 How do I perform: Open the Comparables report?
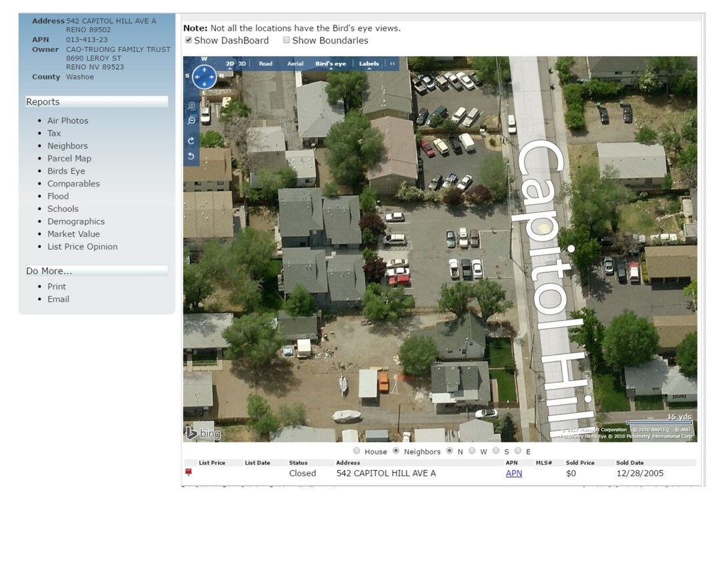pos(73,183)
